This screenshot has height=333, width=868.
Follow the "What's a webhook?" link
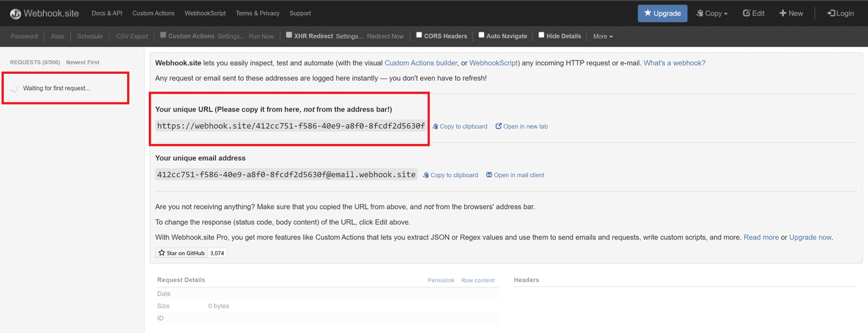click(674, 63)
